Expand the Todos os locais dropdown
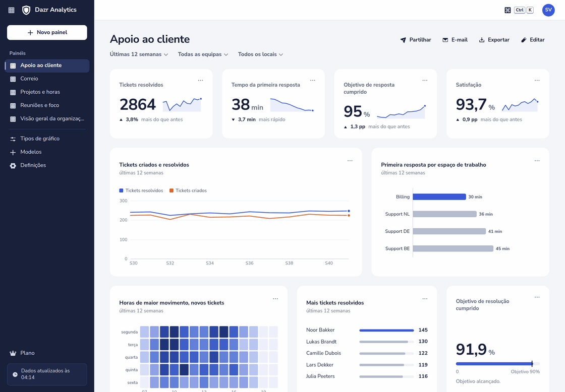This screenshot has height=392, width=565. pos(260,54)
